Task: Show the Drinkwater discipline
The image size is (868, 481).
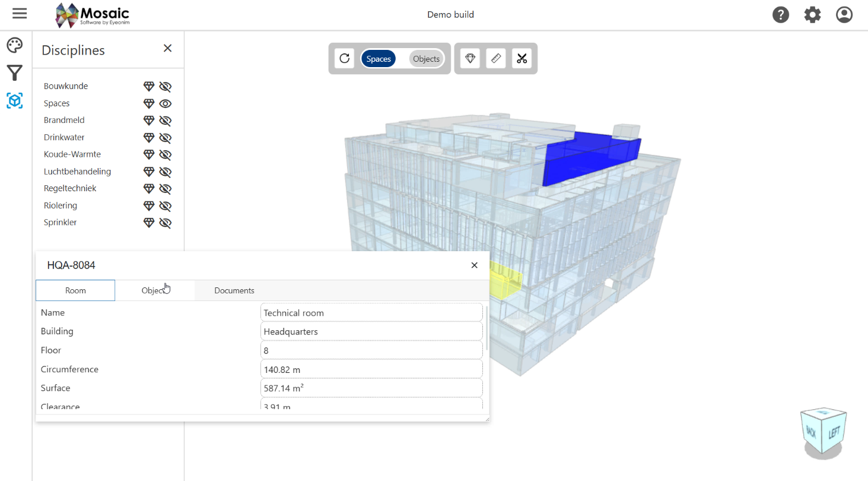Action: 166,138
